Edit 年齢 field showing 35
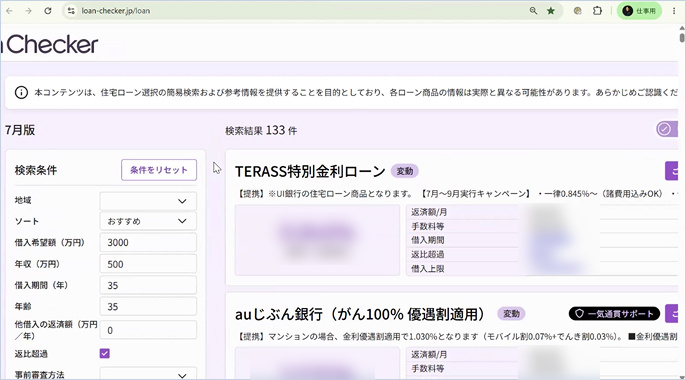Image resolution: width=686 pixels, height=380 pixels. coord(148,307)
